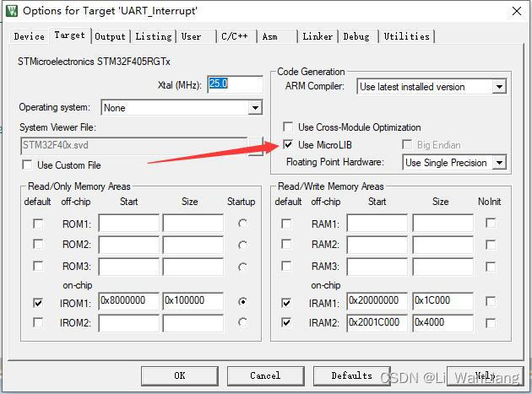Screen dimensions: 532x394
Task: Enable Use Cross-Module Optimization checkbox
Action: point(288,127)
